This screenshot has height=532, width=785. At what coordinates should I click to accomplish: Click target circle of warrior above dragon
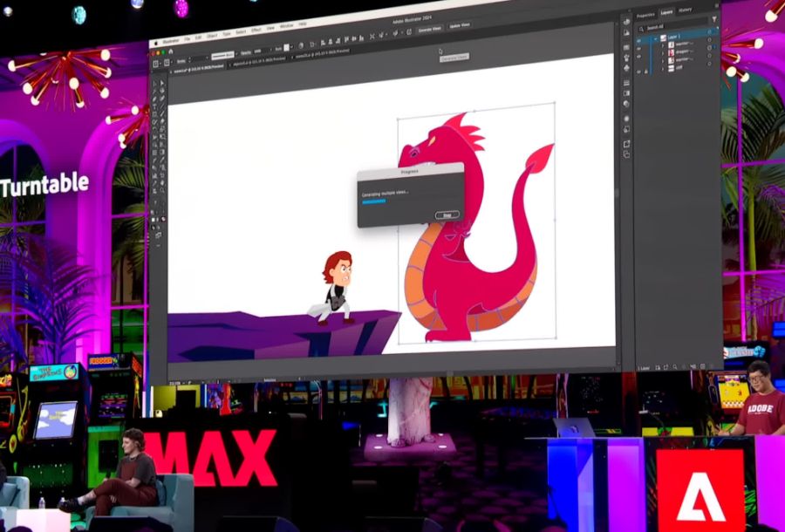[709, 40]
